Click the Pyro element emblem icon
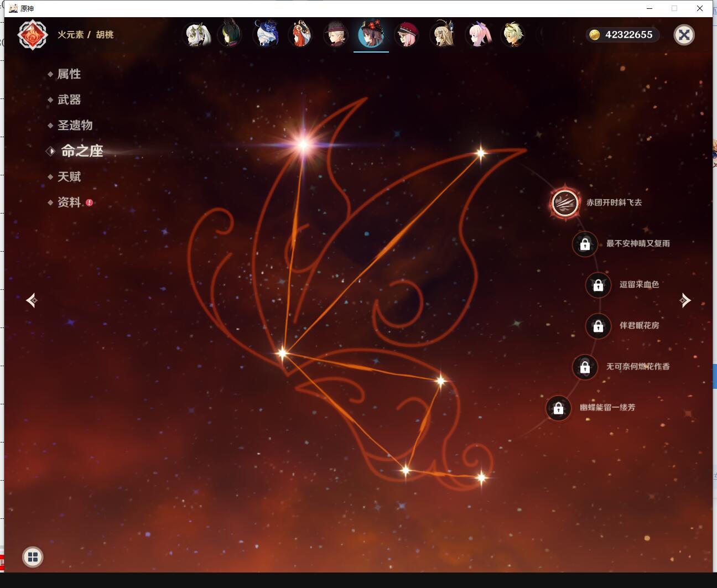The width and height of the screenshot is (717, 588). pos(33,35)
